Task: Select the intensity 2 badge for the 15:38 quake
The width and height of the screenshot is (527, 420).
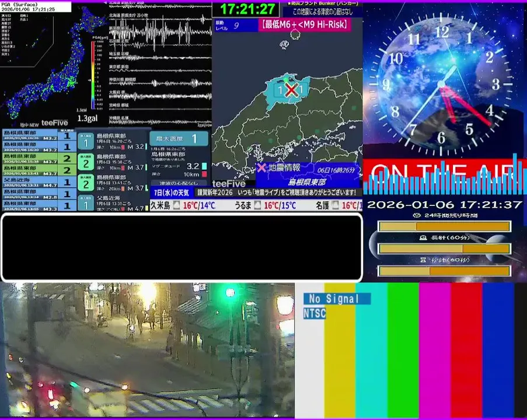Action: click(86, 162)
